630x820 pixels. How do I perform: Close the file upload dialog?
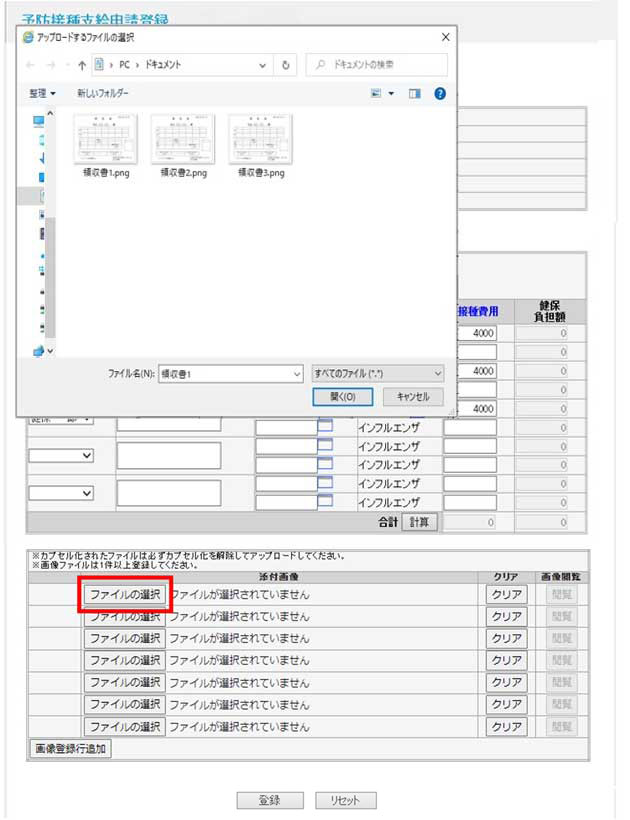point(445,37)
